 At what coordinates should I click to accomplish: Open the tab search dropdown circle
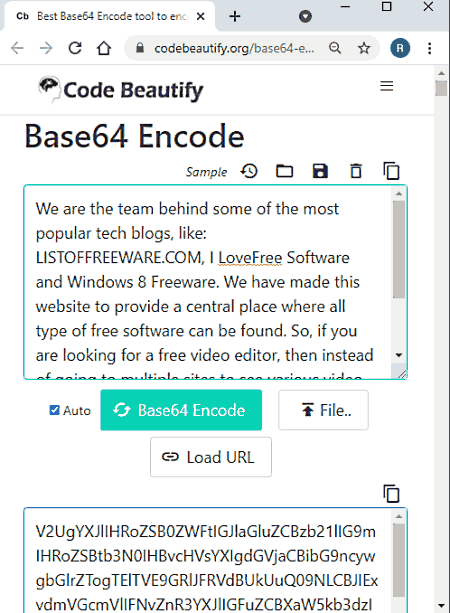(305, 16)
